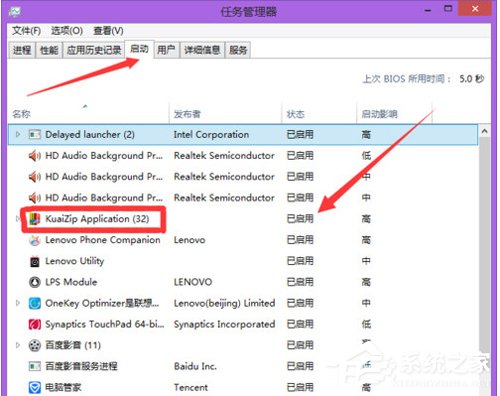Image resolution: width=500 pixels, height=396 pixels.
Task: Click the scrollbar up arrow
Action: (485, 131)
